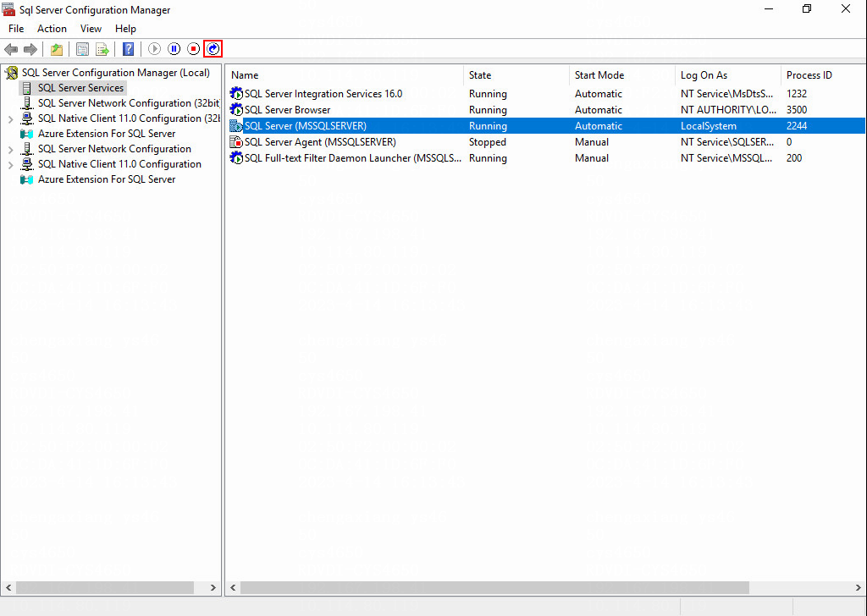Select SQL Server Network Configuration (32bit) node
The height and width of the screenshot is (616, 867).
[129, 103]
